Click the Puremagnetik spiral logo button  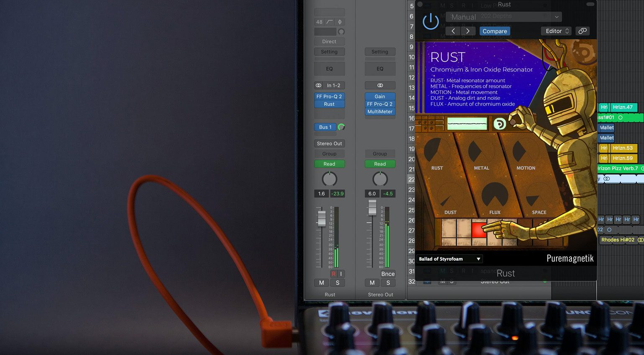tap(500, 124)
